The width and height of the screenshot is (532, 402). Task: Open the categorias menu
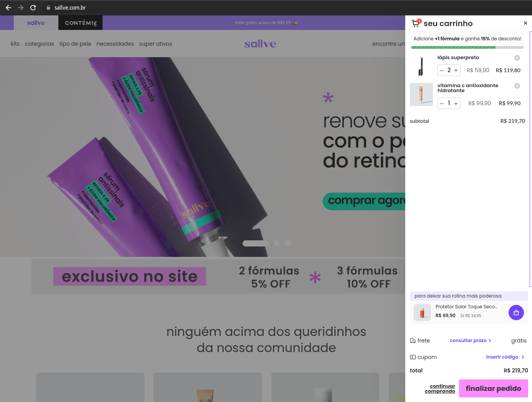(x=40, y=44)
